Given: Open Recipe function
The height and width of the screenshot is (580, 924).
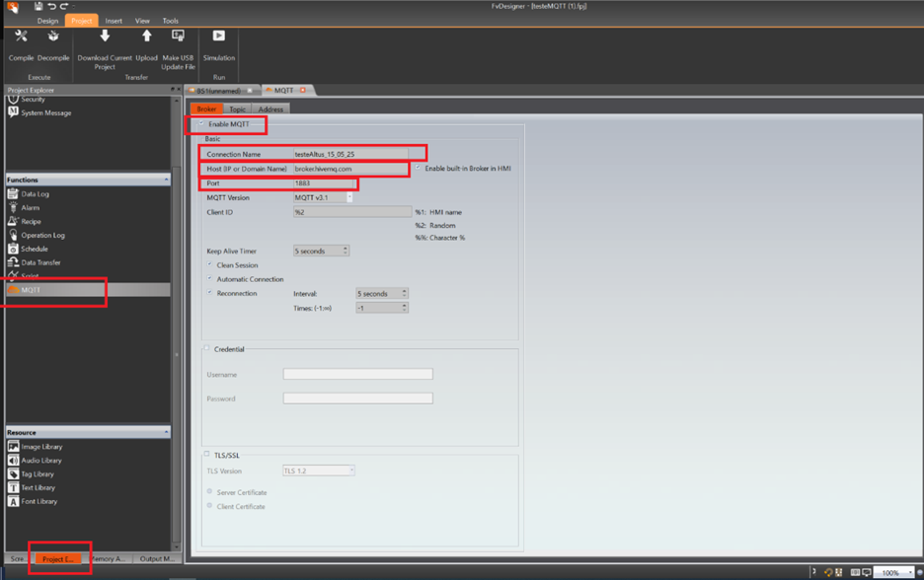Looking at the screenshot, I should coord(25,221).
